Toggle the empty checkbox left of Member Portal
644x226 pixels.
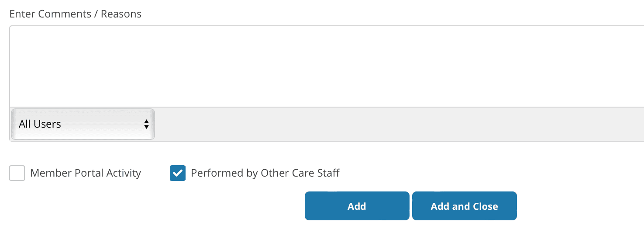17,173
